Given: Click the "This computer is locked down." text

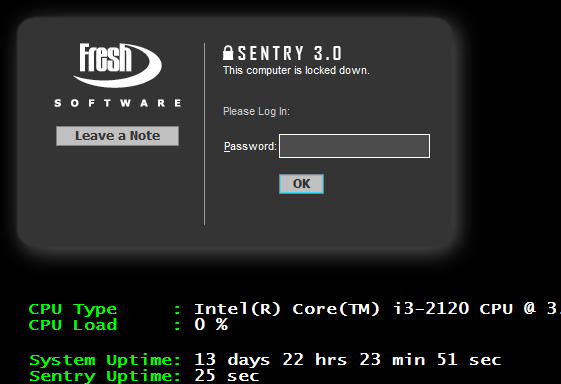Looking at the screenshot, I should [296, 71].
